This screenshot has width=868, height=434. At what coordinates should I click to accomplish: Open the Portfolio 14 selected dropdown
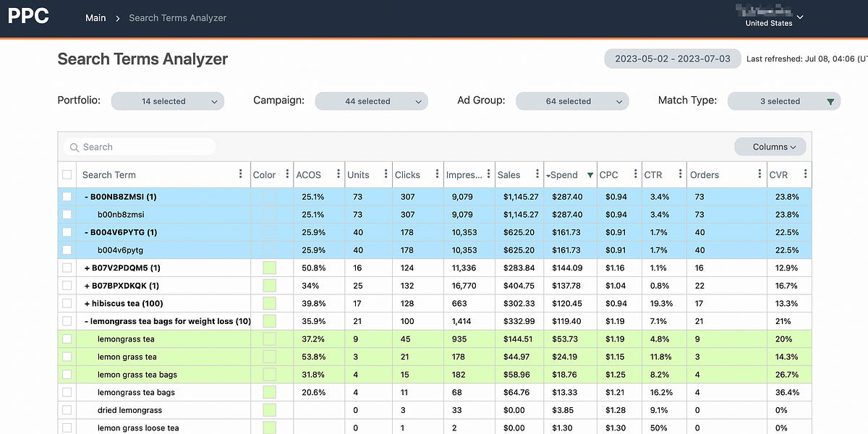click(x=168, y=101)
